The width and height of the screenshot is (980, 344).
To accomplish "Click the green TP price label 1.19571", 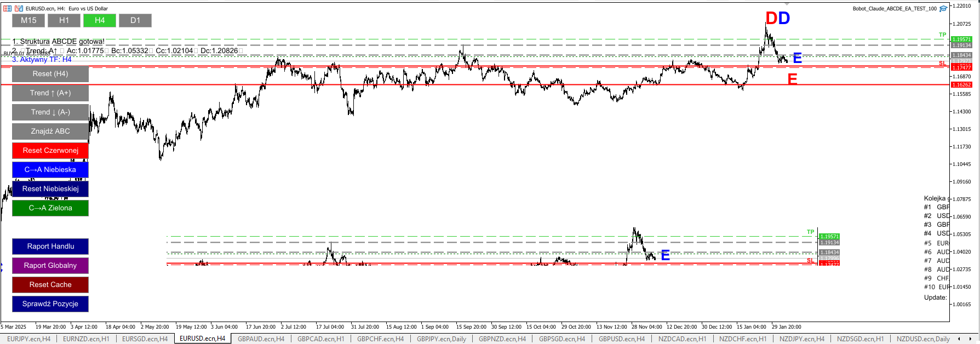I will tap(961, 39).
